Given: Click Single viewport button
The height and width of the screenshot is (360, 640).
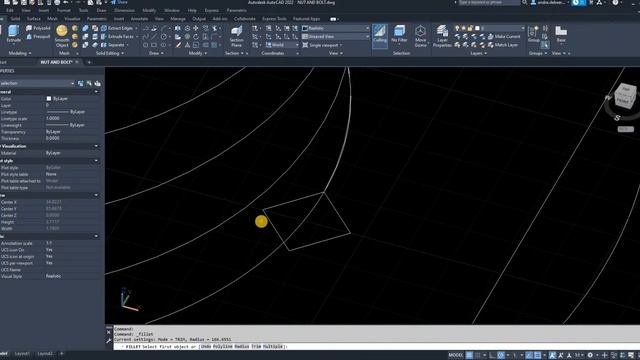Looking at the screenshot, I should point(322,45).
